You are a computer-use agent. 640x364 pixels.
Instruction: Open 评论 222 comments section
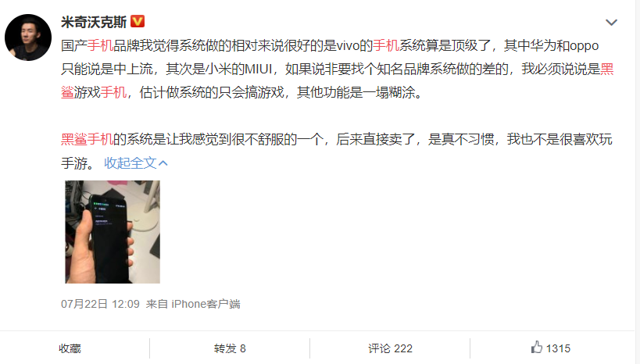(390, 348)
